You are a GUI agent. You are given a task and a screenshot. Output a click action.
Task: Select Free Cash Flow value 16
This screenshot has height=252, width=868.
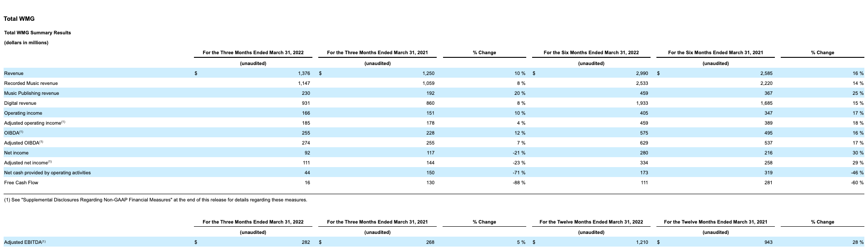(x=307, y=182)
